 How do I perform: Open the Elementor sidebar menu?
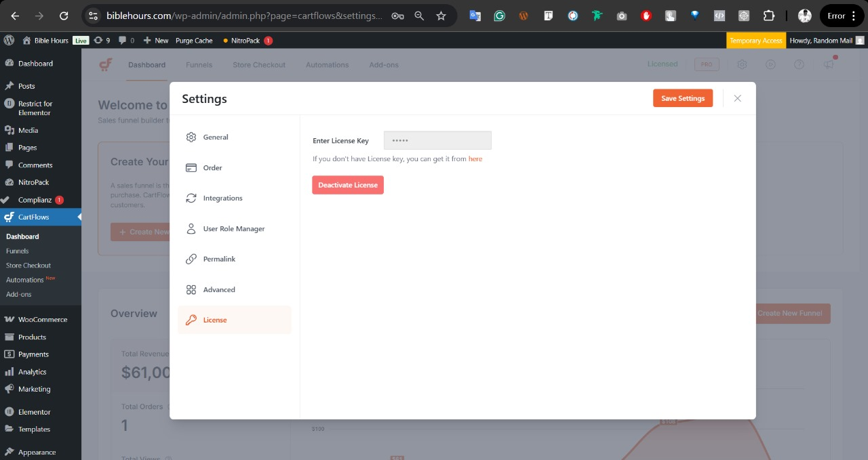tap(34, 412)
